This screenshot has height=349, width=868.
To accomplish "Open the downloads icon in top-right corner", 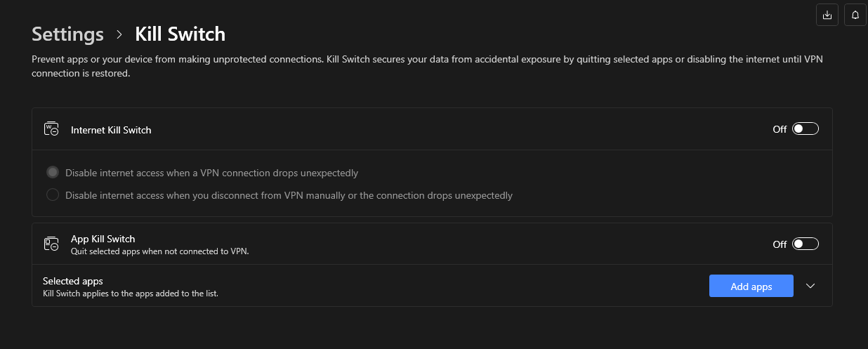I will point(827,15).
